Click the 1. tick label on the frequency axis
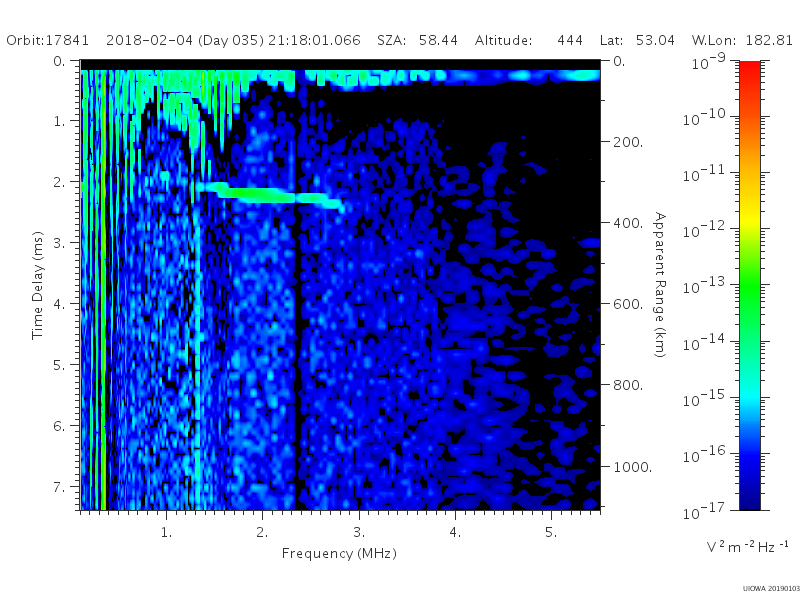The image size is (800, 600). click(x=166, y=533)
